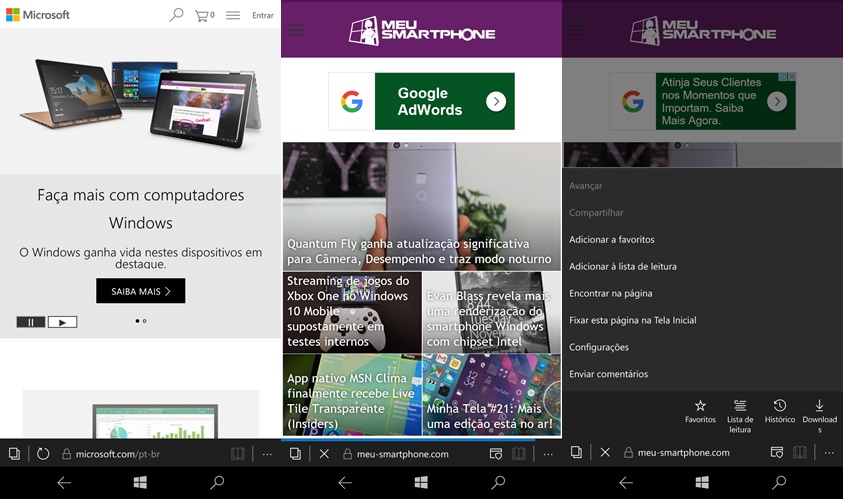Open the Minha Tela #21 article tile

[x=491, y=394]
